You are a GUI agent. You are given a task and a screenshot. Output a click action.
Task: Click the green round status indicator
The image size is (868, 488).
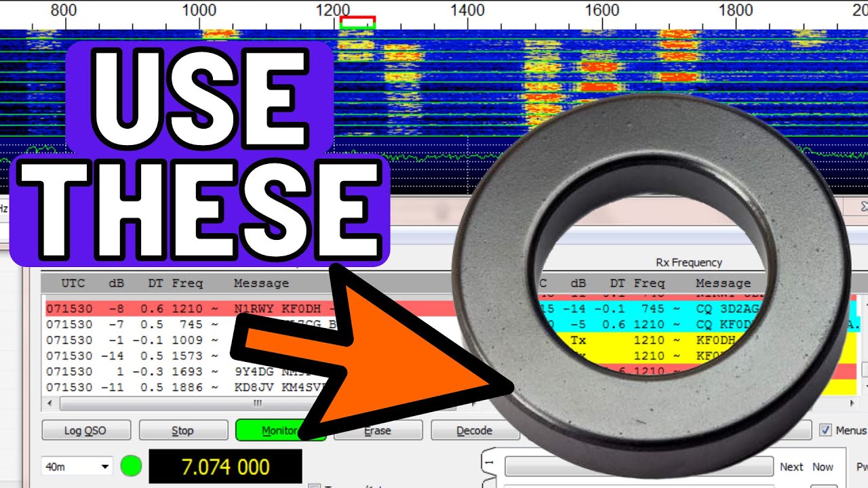(131, 466)
